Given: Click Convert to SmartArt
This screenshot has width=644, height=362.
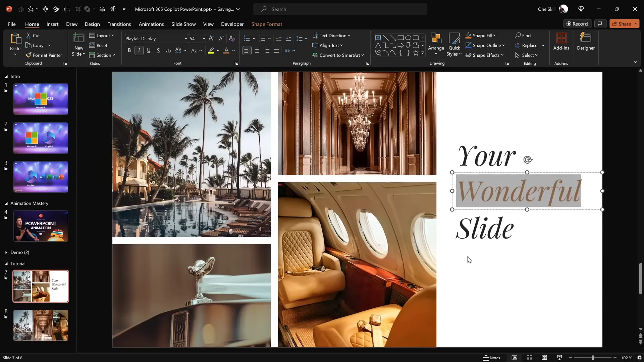Looking at the screenshot, I should pyautogui.click(x=338, y=55).
